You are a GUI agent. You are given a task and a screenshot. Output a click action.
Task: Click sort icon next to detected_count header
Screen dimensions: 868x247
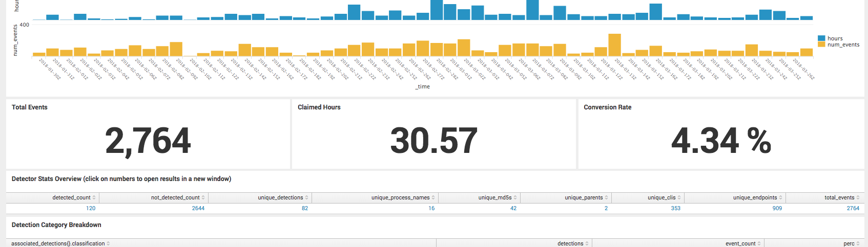coord(94,198)
